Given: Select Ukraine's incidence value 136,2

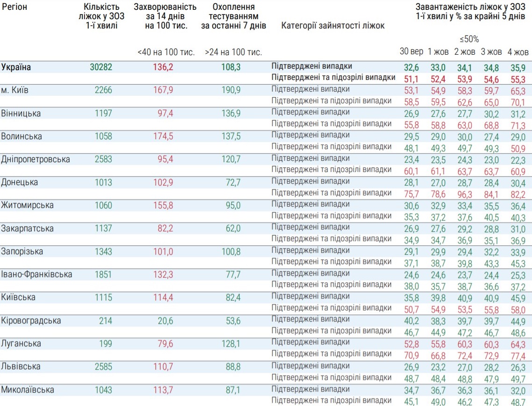Looking at the screenshot, I should tap(163, 67).
